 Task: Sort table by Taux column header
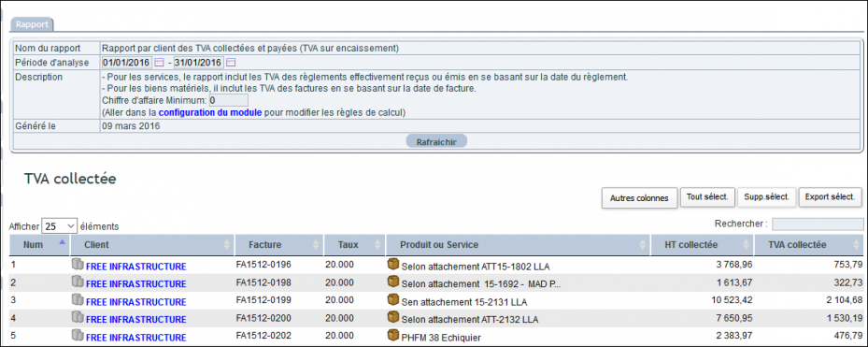point(354,244)
